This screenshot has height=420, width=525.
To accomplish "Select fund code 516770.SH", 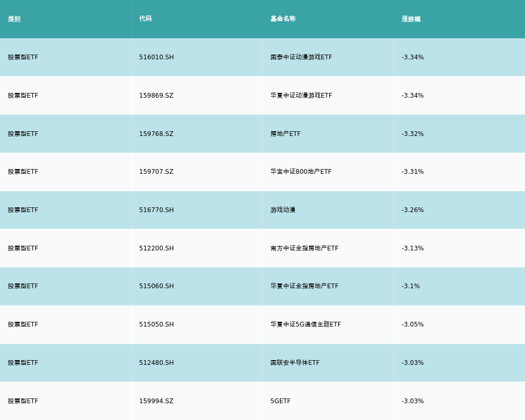I will pyautogui.click(x=156, y=210).
